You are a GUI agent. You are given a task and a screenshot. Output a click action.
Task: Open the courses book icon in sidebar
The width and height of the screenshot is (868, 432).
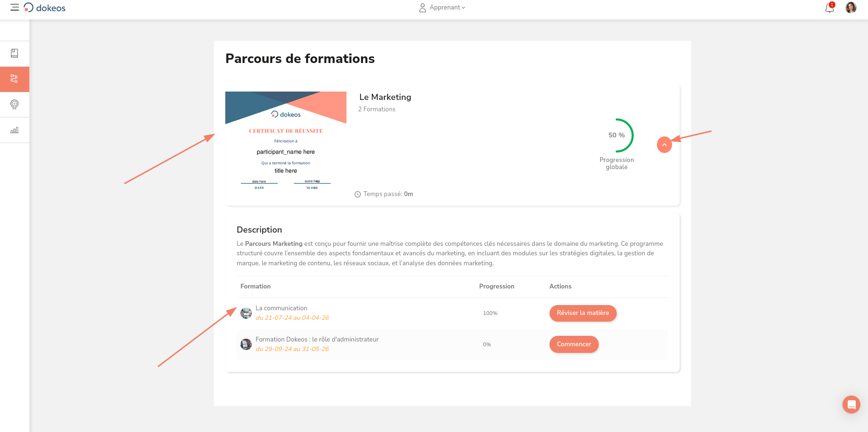[15, 54]
